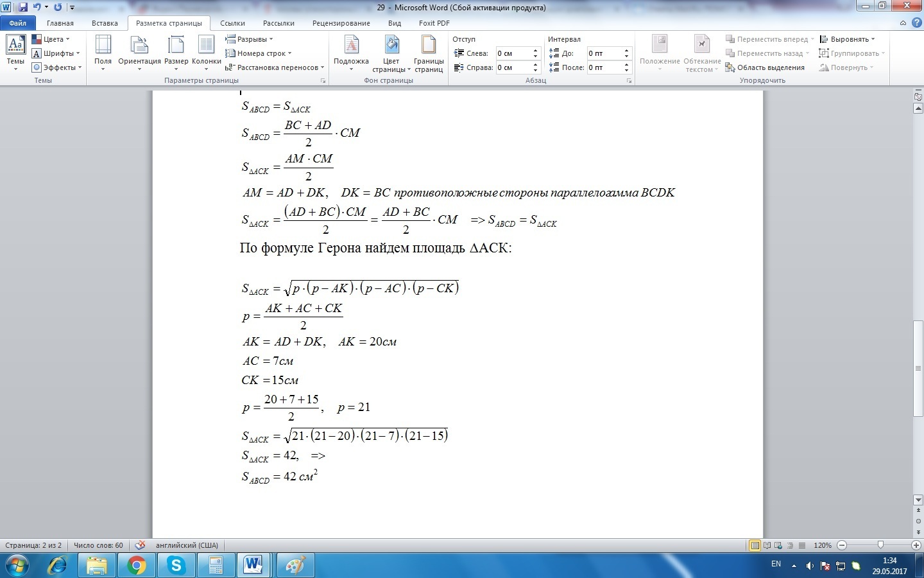
Task: Click the vertical scrollbar thumb
Action: tap(918, 369)
